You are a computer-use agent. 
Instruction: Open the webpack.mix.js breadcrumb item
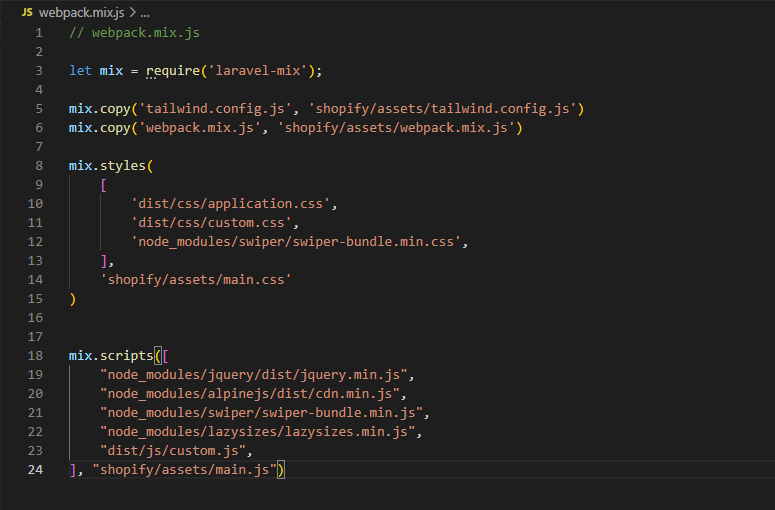click(x=82, y=11)
